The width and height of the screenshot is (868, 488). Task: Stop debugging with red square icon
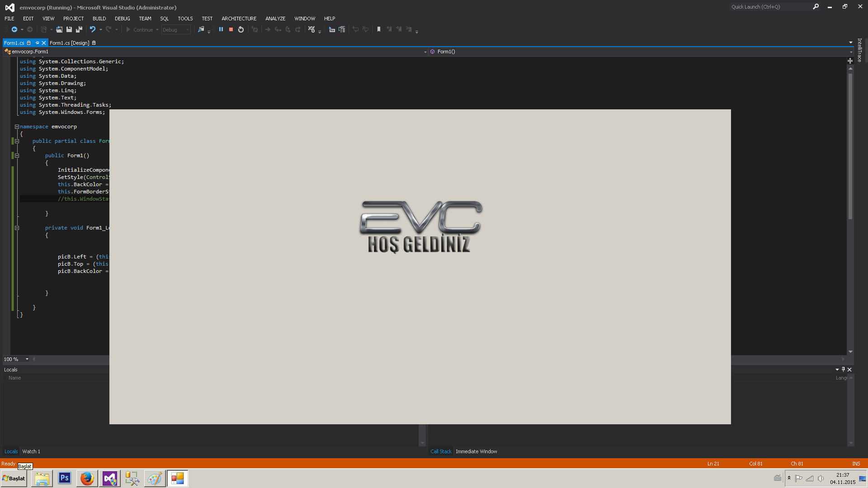[231, 29]
